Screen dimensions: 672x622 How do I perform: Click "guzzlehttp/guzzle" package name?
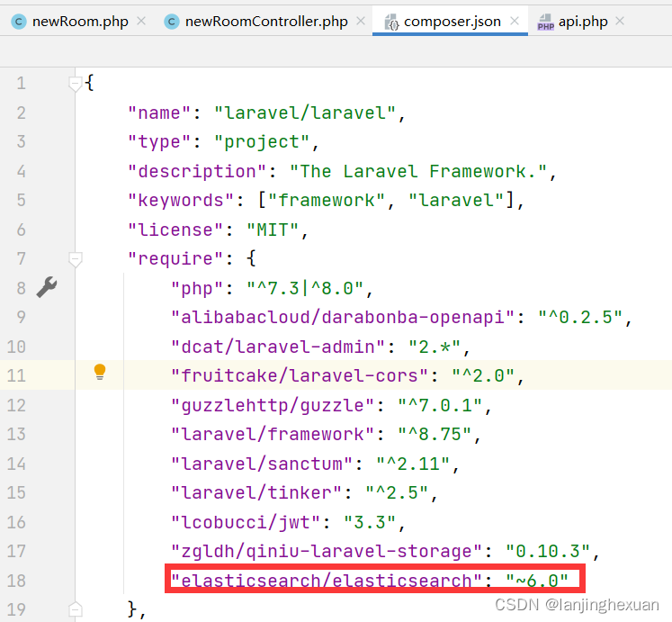[x=273, y=405]
